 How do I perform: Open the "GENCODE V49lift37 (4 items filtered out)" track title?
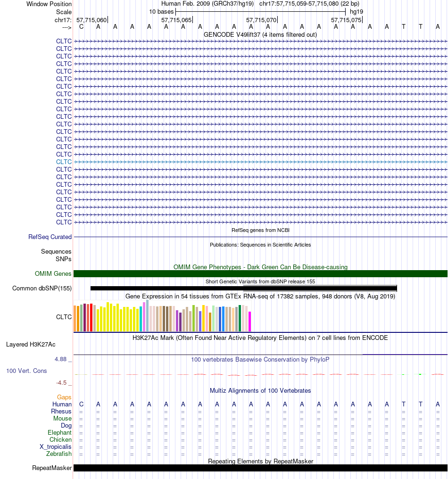pos(260,34)
